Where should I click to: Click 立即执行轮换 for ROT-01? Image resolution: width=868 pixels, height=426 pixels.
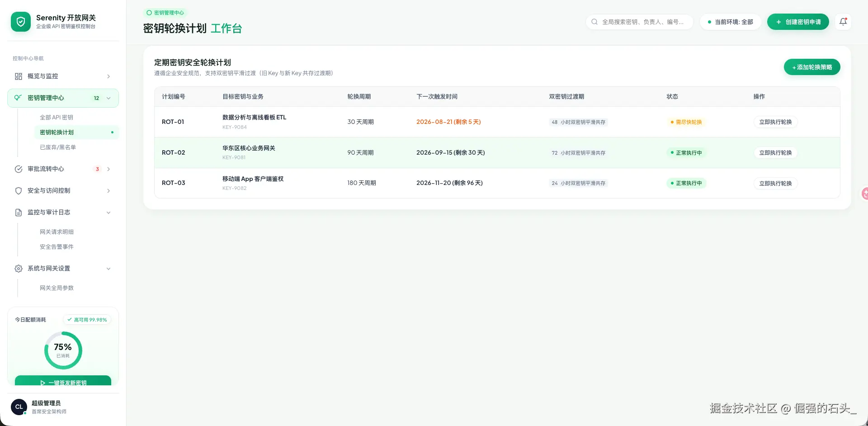point(775,122)
